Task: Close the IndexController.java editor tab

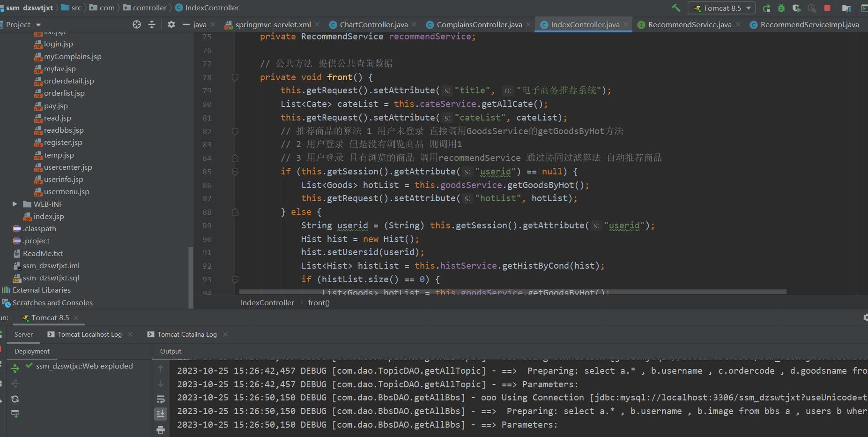Action: (626, 24)
